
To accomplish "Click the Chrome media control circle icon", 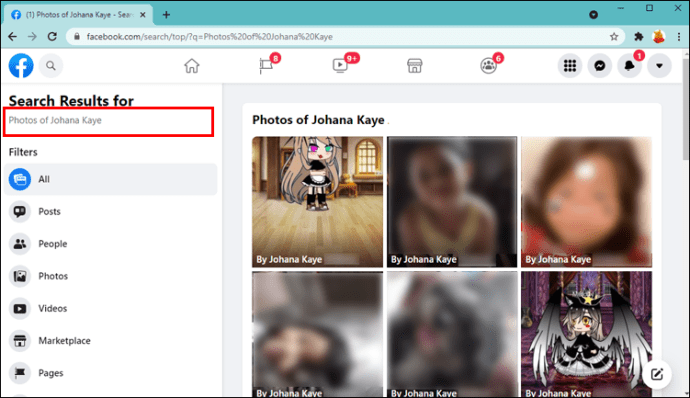I will click(x=593, y=15).
